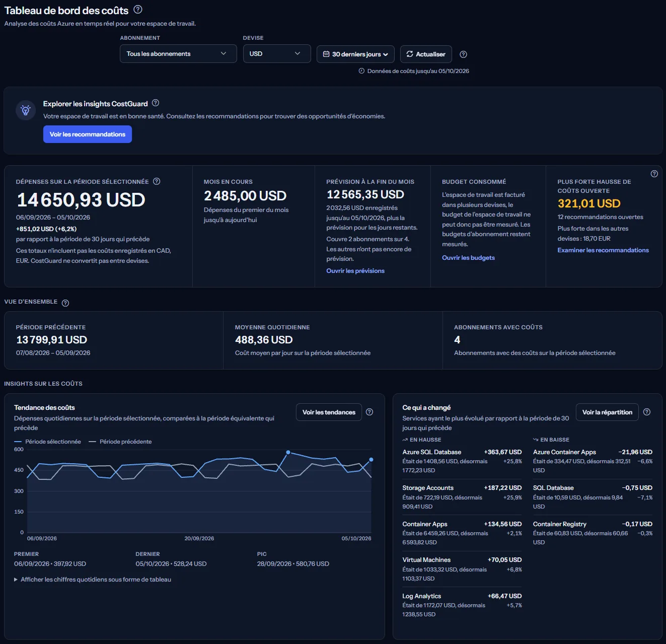Click the 321,01 USD cost increase value
The width and height of the screenshot is (666, 644).
point(589,203)
